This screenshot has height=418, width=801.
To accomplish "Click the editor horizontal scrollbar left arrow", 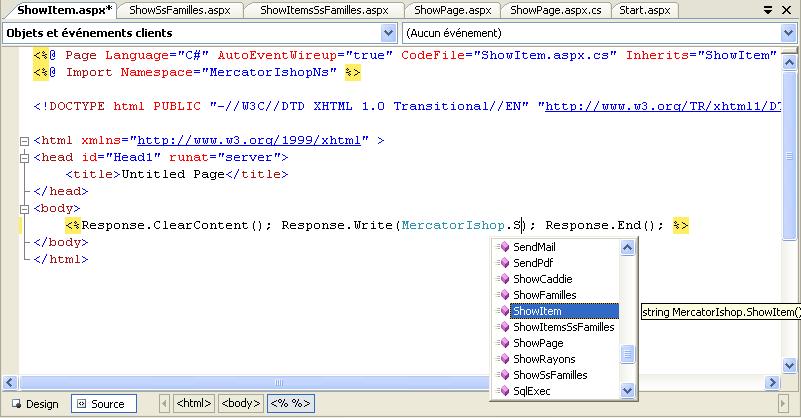I will point(10,382).
